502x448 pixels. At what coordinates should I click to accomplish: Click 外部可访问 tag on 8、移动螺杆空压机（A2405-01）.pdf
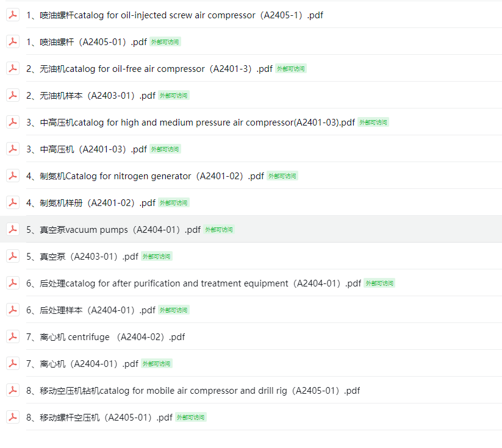[191, 418]
